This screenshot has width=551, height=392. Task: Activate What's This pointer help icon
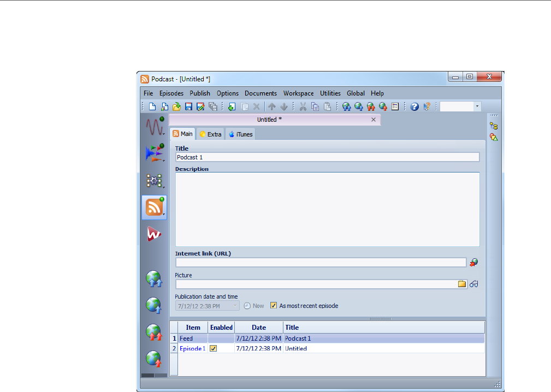coord(426,106)
